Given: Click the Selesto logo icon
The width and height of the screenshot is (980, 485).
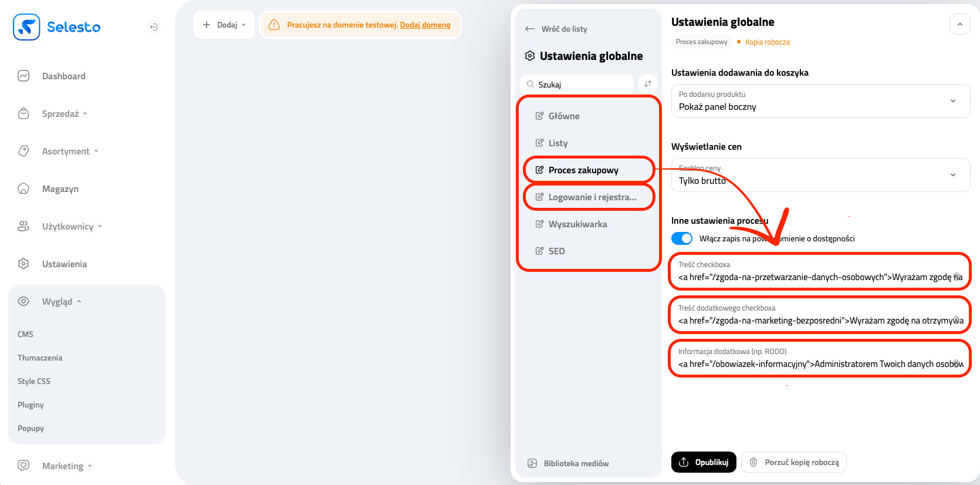Looking at the screenshot, I should pos(26,27).
